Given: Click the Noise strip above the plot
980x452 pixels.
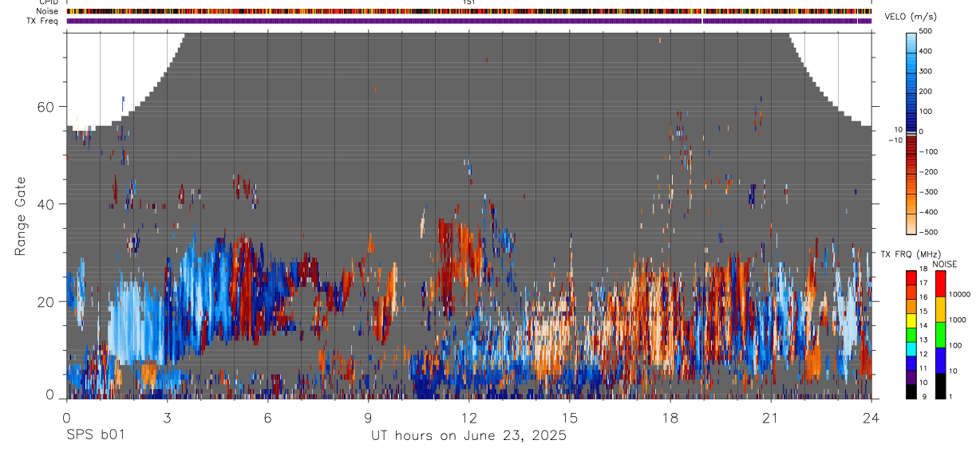Looking at the screenshot, I should click(x=469, y=11).
